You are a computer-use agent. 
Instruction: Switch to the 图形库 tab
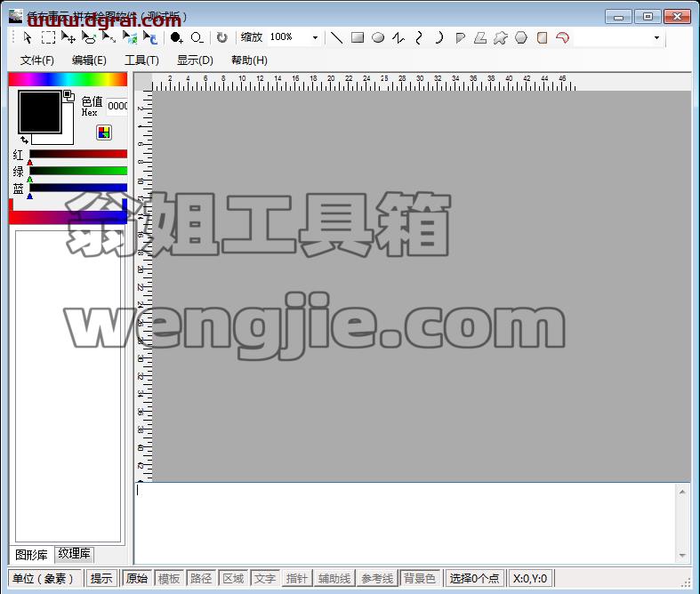(31, 555)
